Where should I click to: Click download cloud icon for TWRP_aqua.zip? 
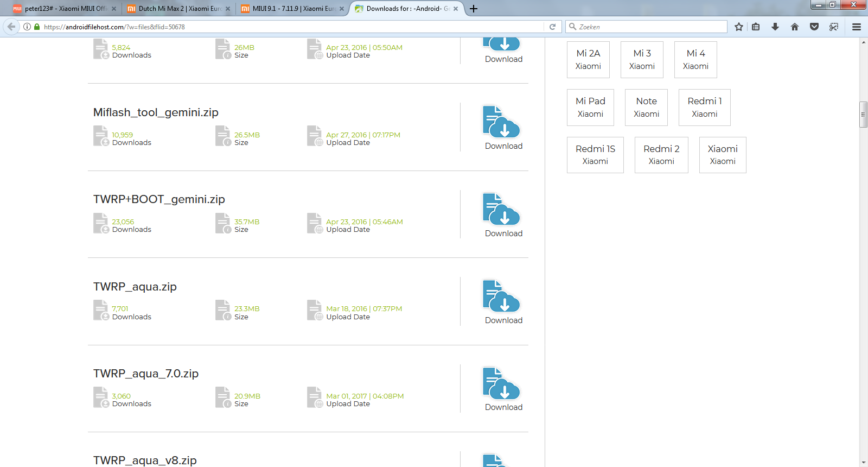pyautogui.click(x=502, y=296)
